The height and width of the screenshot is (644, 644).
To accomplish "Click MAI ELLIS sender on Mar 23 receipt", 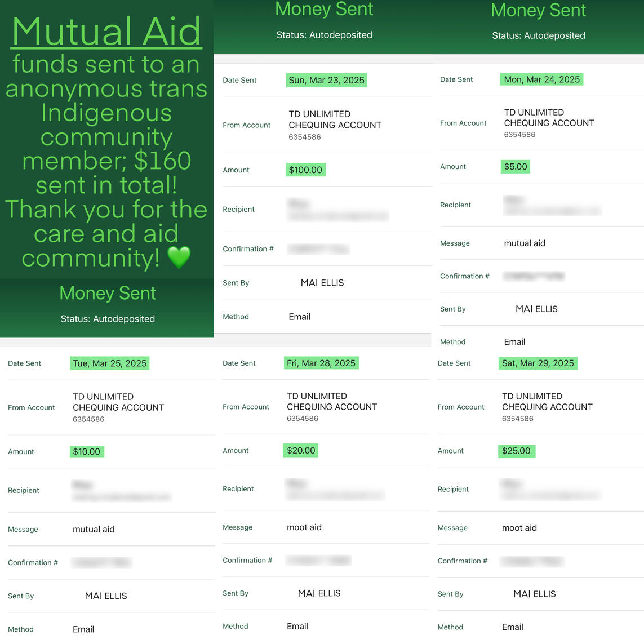I will point(322,283).
